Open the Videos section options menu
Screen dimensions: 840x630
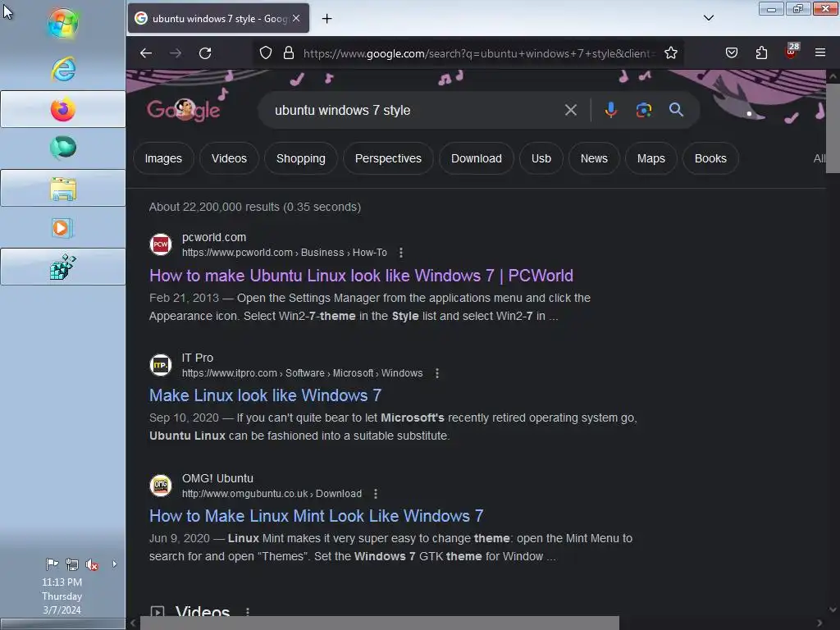pyautogui.click(x=248, y=611)
